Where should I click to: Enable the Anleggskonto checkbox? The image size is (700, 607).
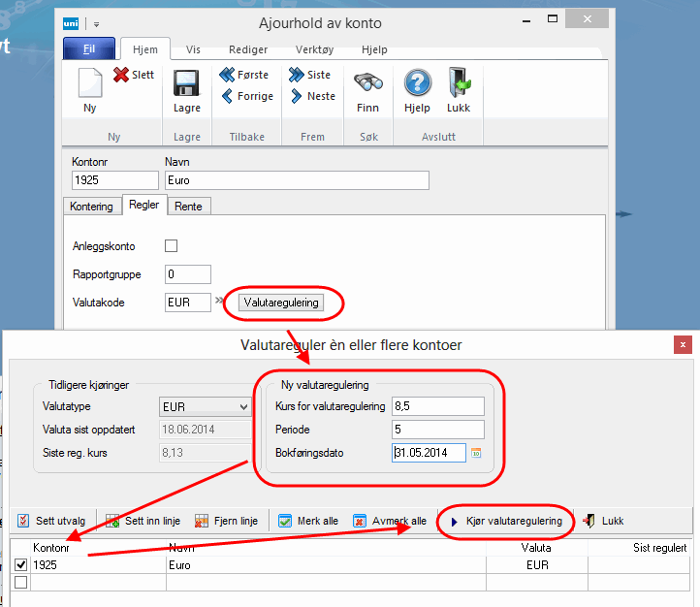point(172,245)
